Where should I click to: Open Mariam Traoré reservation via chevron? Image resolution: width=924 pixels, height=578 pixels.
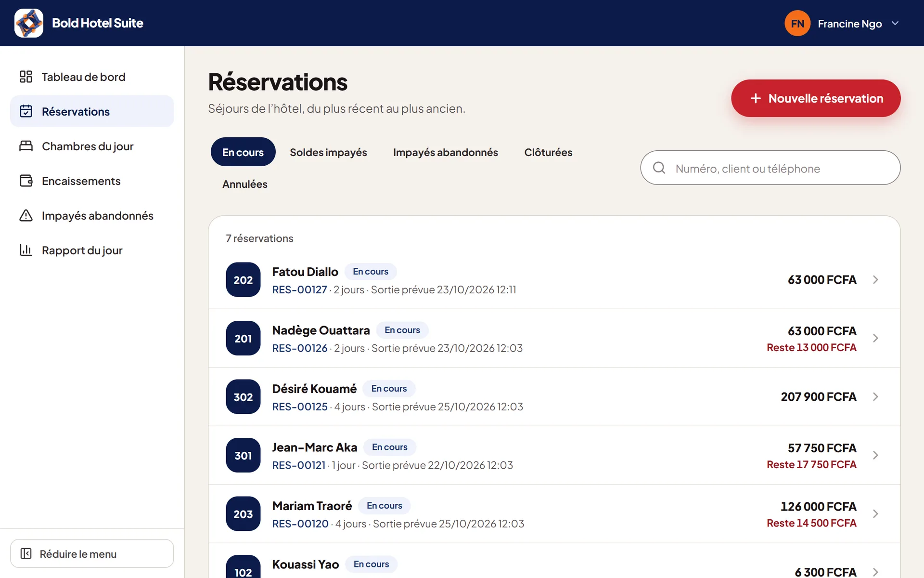coord(875,513)
